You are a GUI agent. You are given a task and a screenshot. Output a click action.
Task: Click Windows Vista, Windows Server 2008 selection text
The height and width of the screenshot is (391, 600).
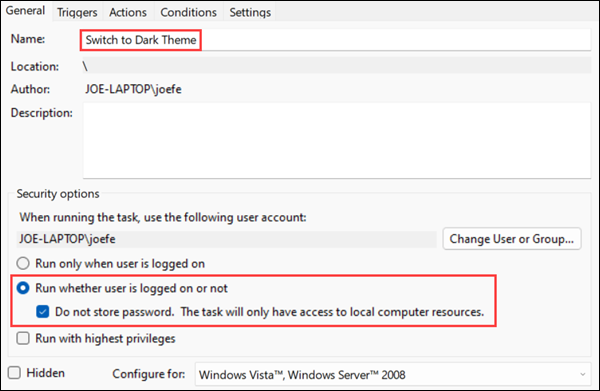(302, 375)
